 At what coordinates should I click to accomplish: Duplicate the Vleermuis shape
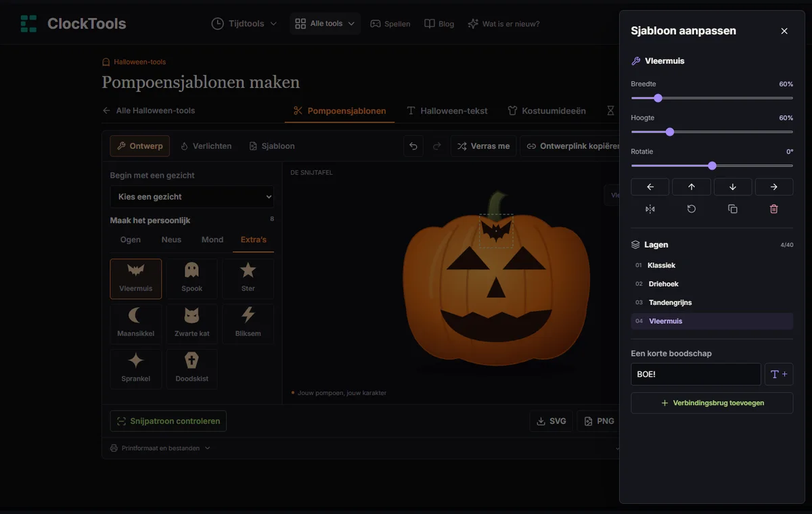[x=733, y=209]
